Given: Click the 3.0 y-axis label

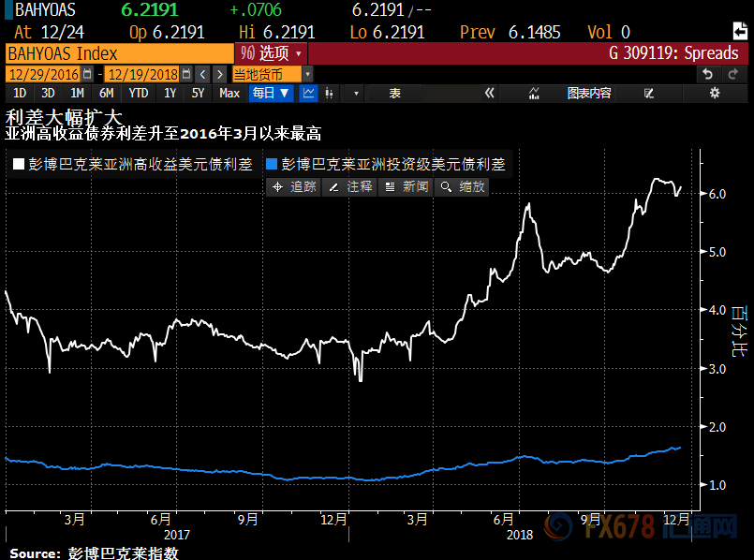Looking at the screenshot, I should (717, 369).
